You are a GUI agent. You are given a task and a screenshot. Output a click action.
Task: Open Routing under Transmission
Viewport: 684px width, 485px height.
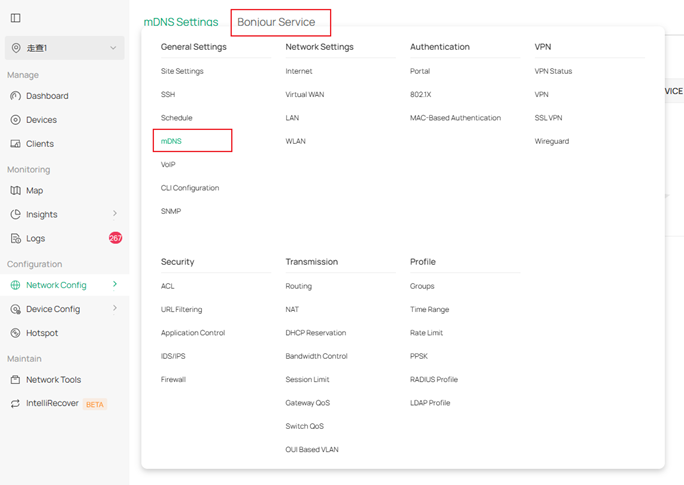[298, 286]
